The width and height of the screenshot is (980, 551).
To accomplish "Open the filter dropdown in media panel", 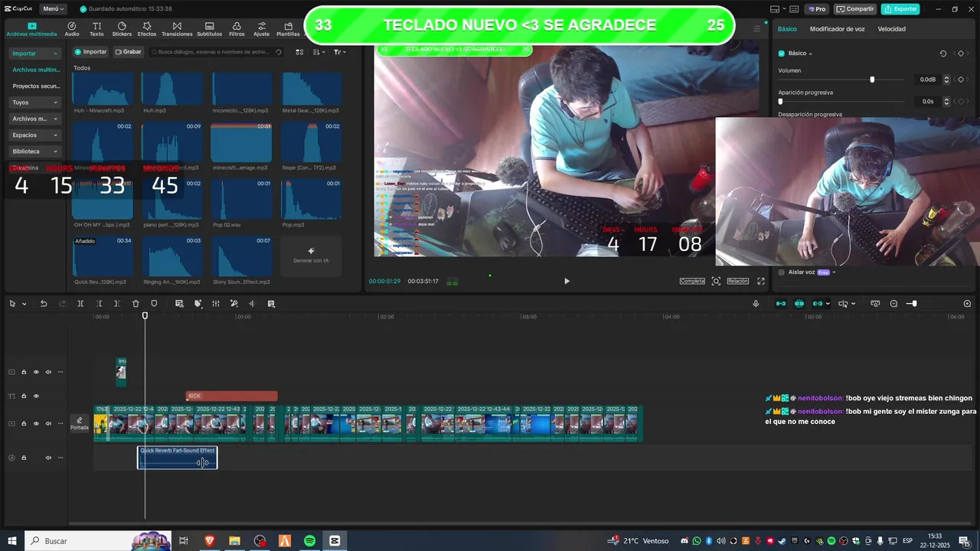I will click(340, 52).
